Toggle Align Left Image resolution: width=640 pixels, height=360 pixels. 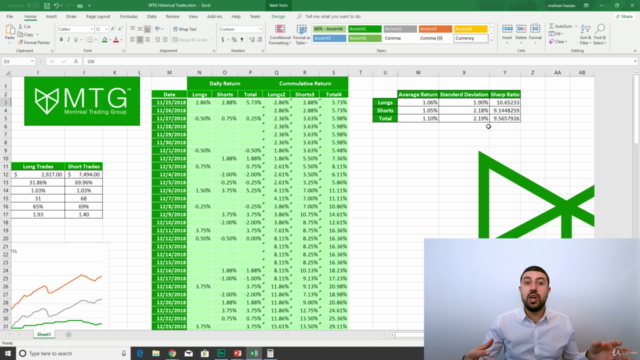point(133,40)
